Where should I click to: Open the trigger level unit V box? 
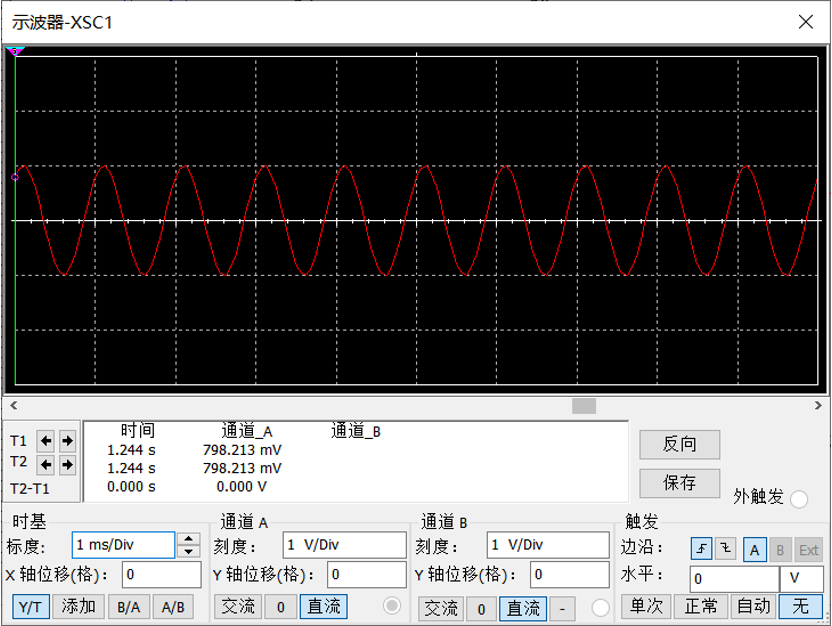coord(801,579)
